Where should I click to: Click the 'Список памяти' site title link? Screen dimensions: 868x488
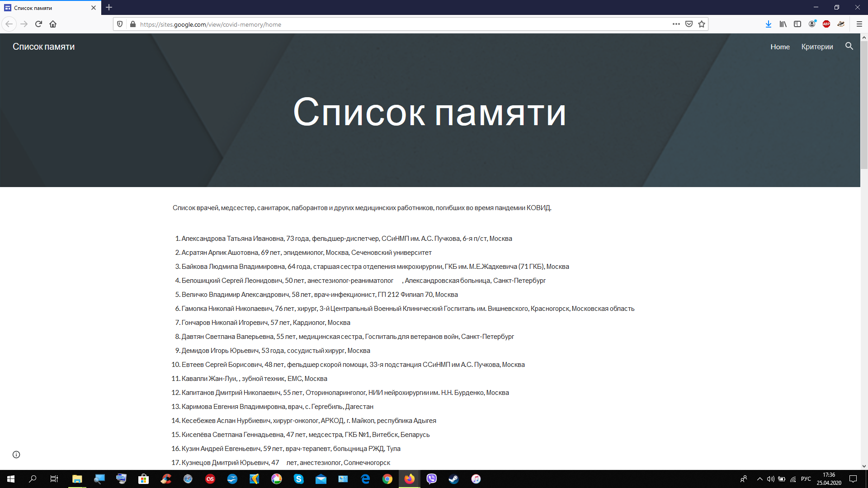43,47
